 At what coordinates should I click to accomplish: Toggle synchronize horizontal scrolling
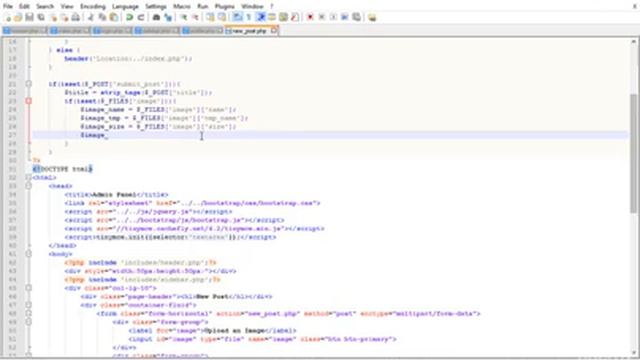pyautogui.click(x=222, y=17)
